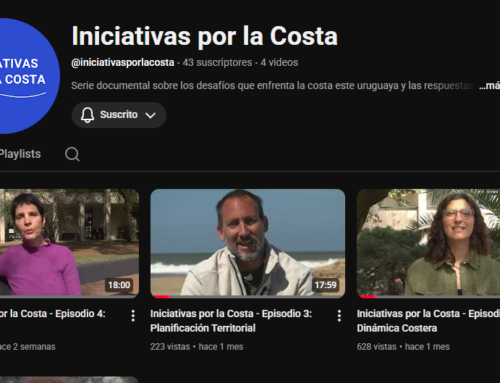The width and height of the screenshot is (500, 383).
Task: Expand channel description with ...más
Action: [489, 86]
